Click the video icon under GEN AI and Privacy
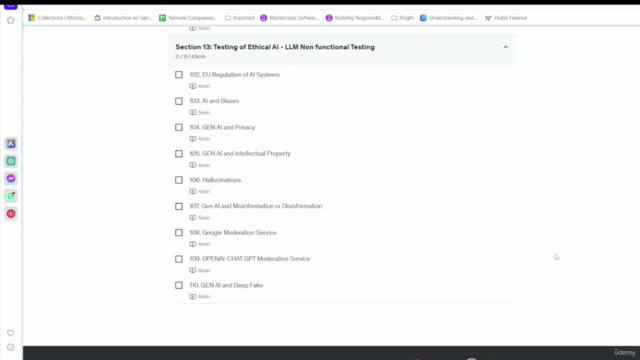 (x=193, y=139)
